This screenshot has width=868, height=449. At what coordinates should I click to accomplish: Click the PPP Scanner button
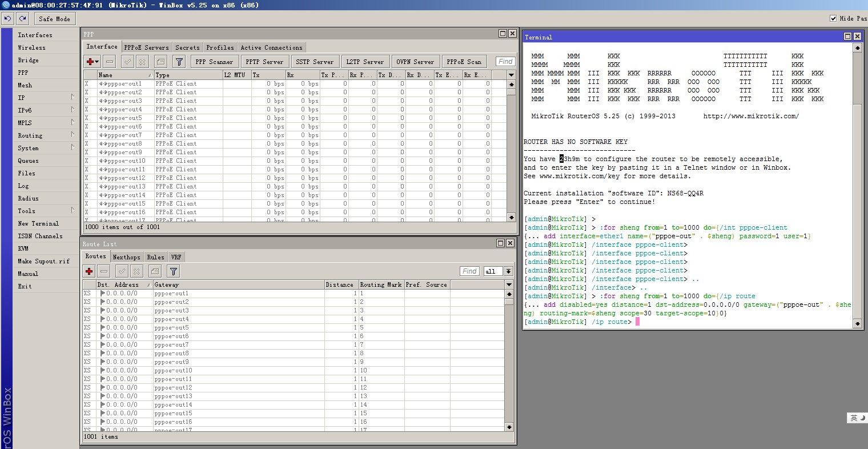coord(214,62)
